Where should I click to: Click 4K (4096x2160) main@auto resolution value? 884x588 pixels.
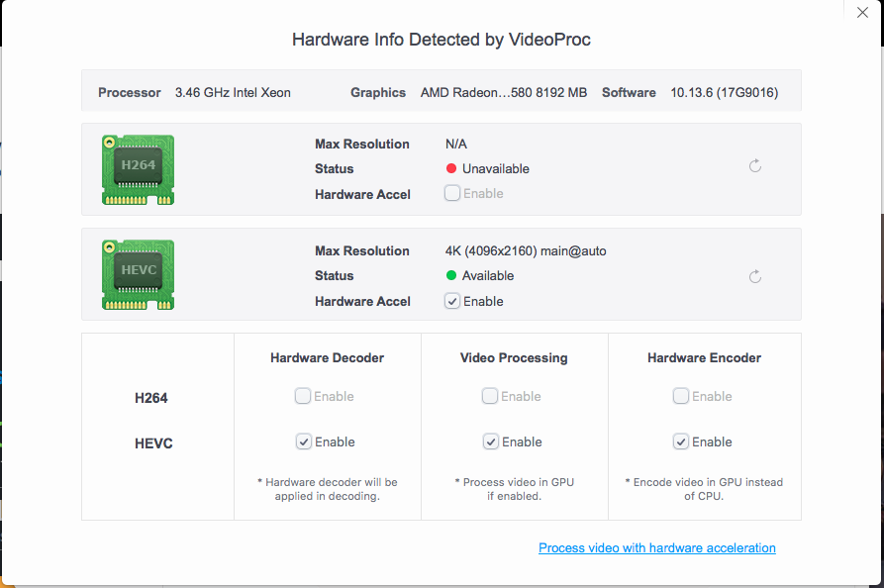[x=526, y=250]
